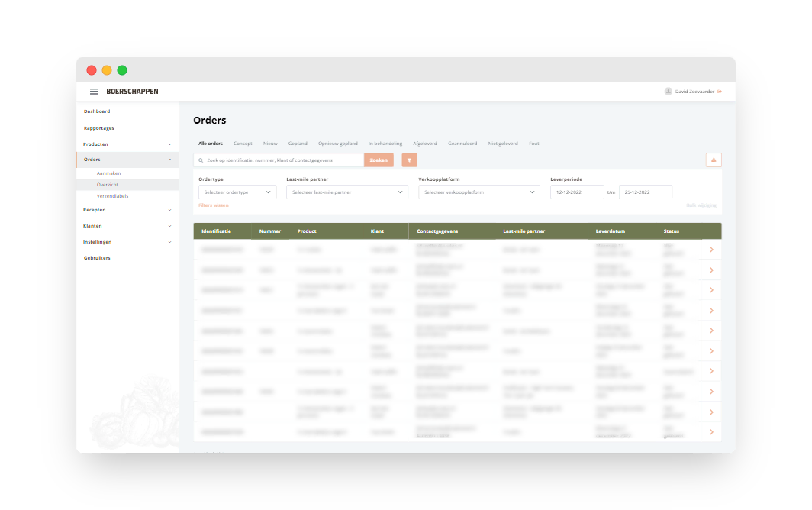
Task: Open the ninth order row arrow
Action: 711,412
